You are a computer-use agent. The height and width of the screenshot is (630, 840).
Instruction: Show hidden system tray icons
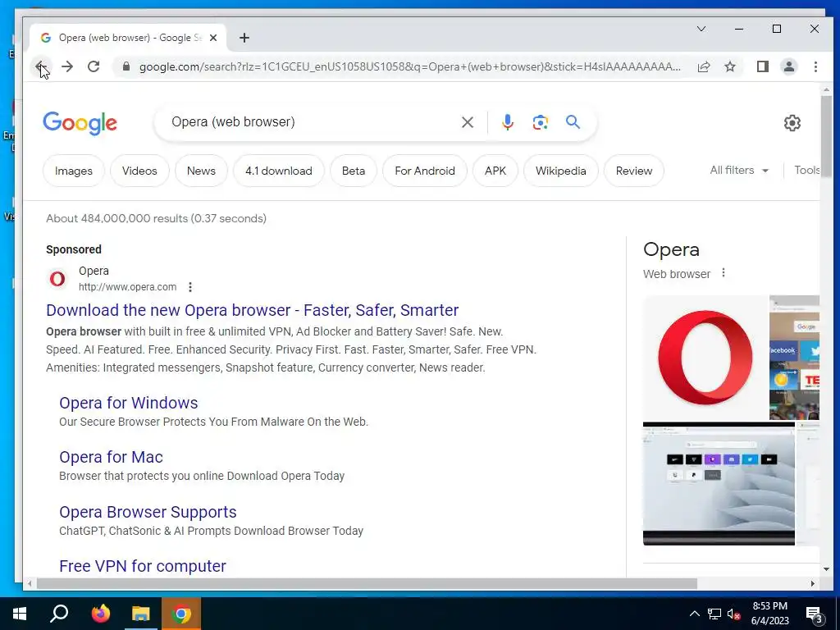pos(694,614)
